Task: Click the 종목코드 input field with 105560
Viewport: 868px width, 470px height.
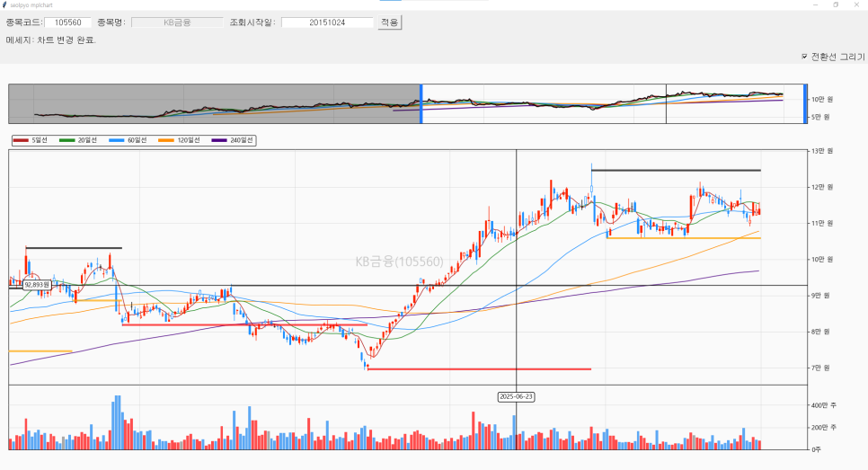Action: (x=67, y=22)
